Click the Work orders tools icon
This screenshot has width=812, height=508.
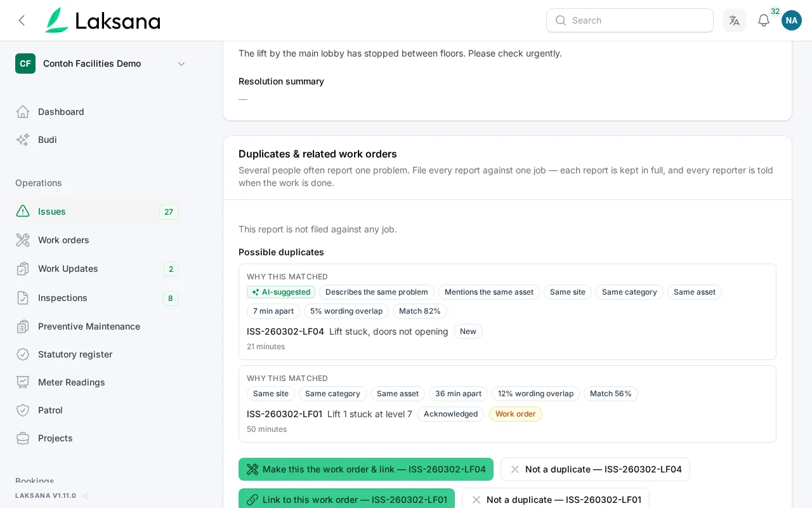point(23,240)
